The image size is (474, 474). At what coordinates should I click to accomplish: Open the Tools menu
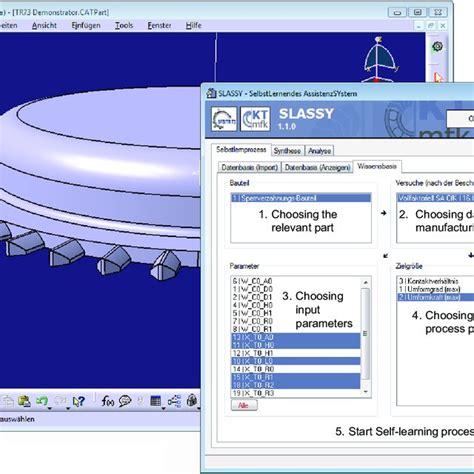point(124,25)
